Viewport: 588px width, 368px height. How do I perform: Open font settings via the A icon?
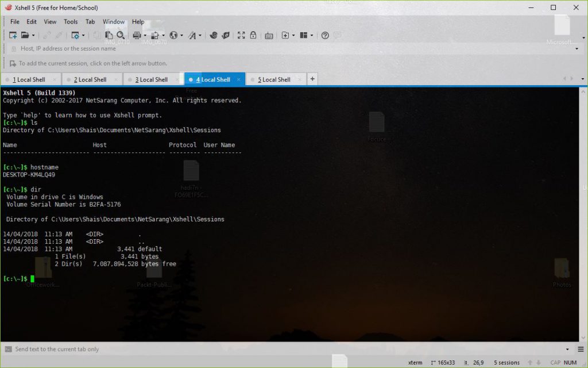[193, 35]
